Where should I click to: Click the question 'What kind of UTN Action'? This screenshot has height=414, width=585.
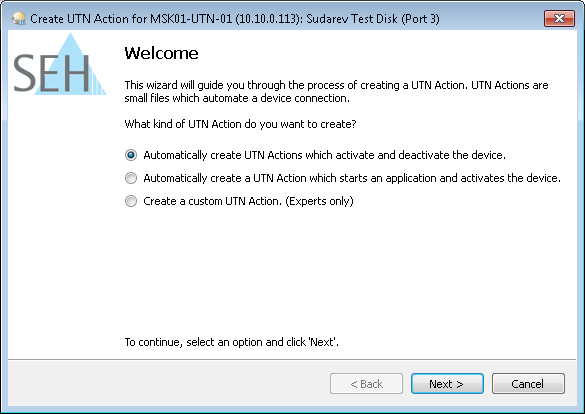[240, 124]
